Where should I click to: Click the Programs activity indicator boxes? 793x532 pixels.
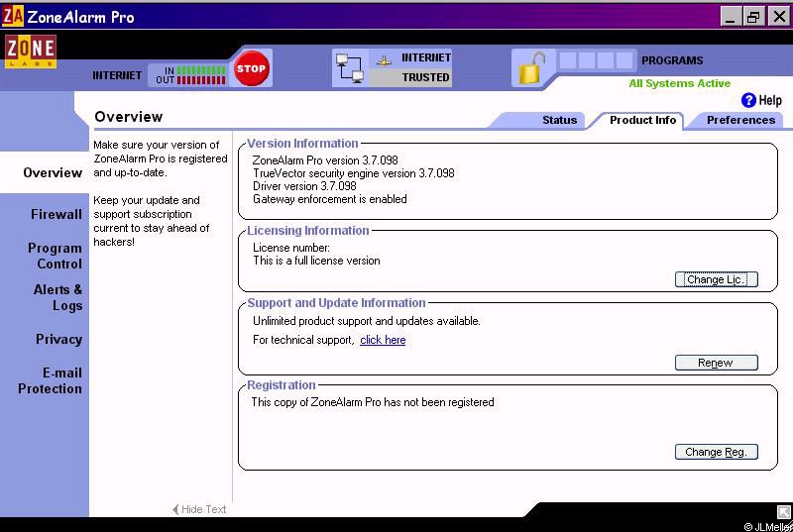pyautogui.click(x=597, y=60)
